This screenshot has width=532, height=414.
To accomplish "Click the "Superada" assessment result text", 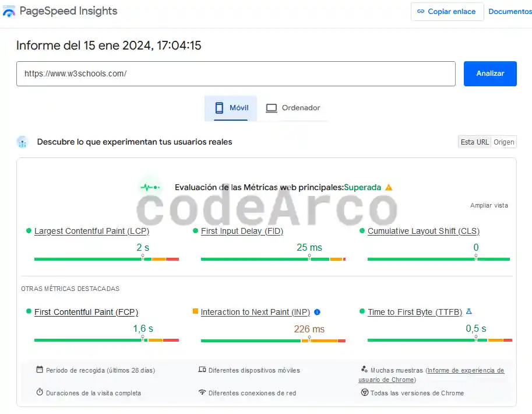I will [362, 188].
